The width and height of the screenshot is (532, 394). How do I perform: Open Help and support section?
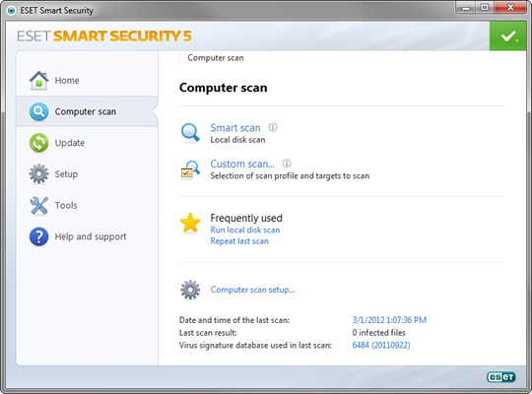(x=88, y=236)
